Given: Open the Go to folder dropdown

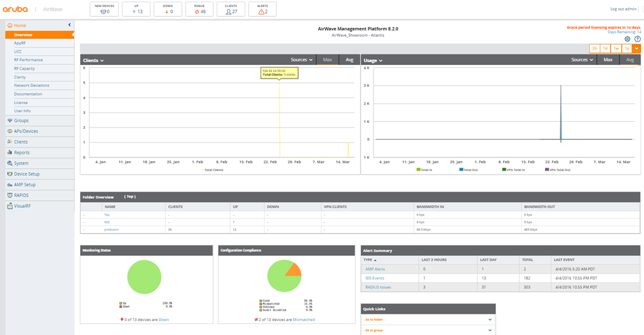Looking at the screenshot, I should (x=429, y=319).
